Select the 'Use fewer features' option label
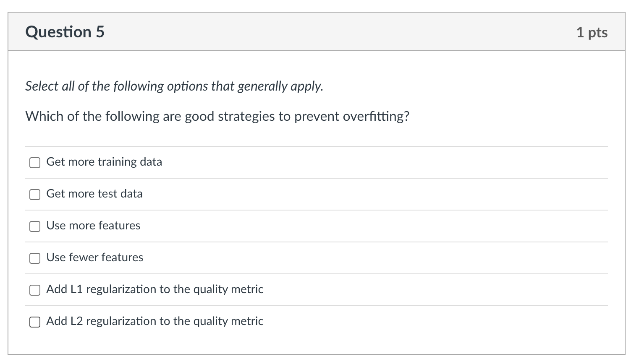The height and width of the screenshot is (364, 639). pyautogui.click(x=94, y=257)
